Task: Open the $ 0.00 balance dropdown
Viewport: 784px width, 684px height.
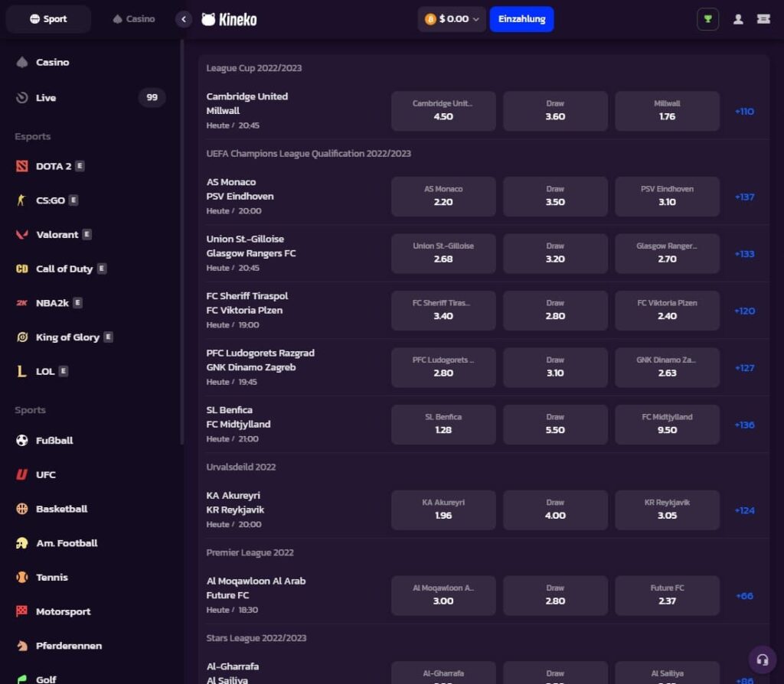Action: tap(452, 19)
